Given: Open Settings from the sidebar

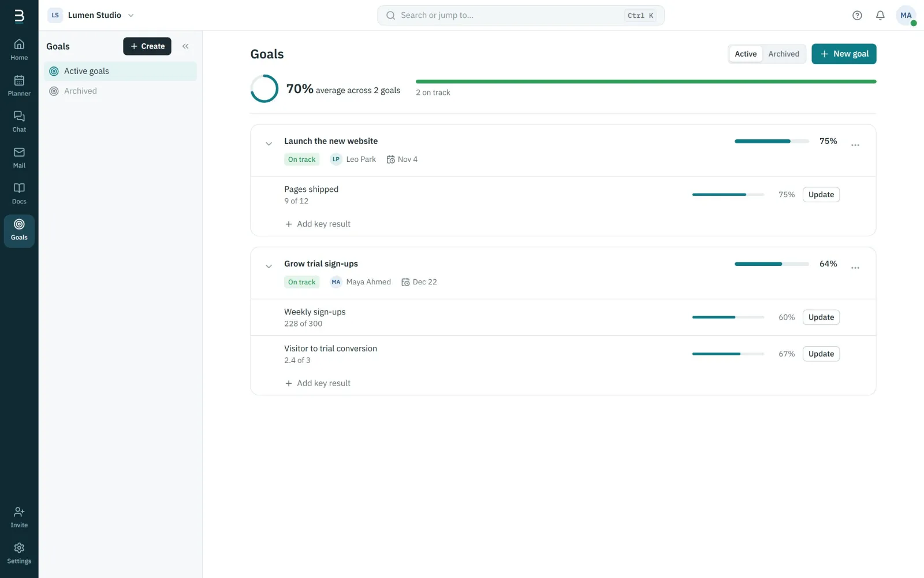Looking at the screenshot, I should tap(19, 554).
